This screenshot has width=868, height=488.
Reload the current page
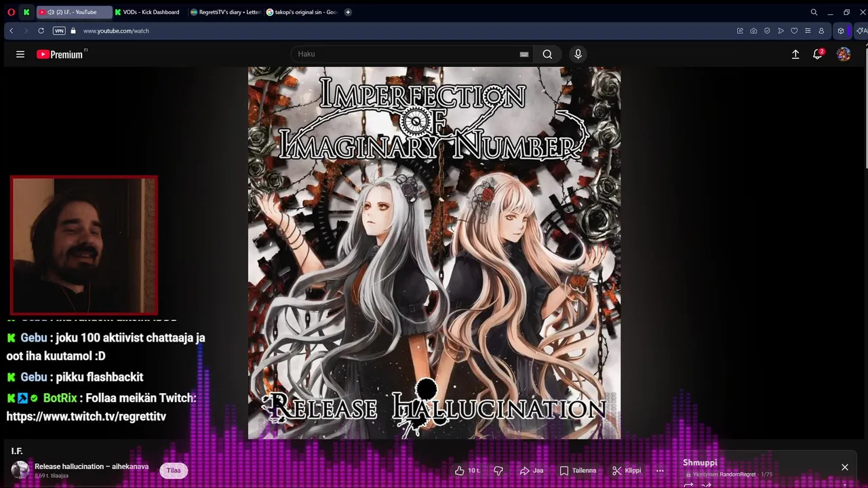(x=41, y=30)
